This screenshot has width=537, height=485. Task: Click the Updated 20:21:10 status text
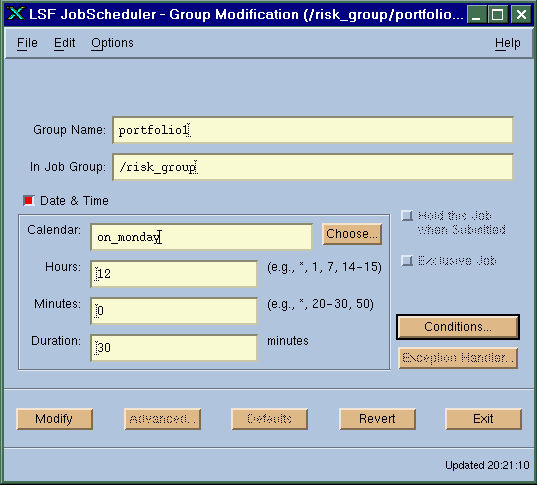click(487, 465)
